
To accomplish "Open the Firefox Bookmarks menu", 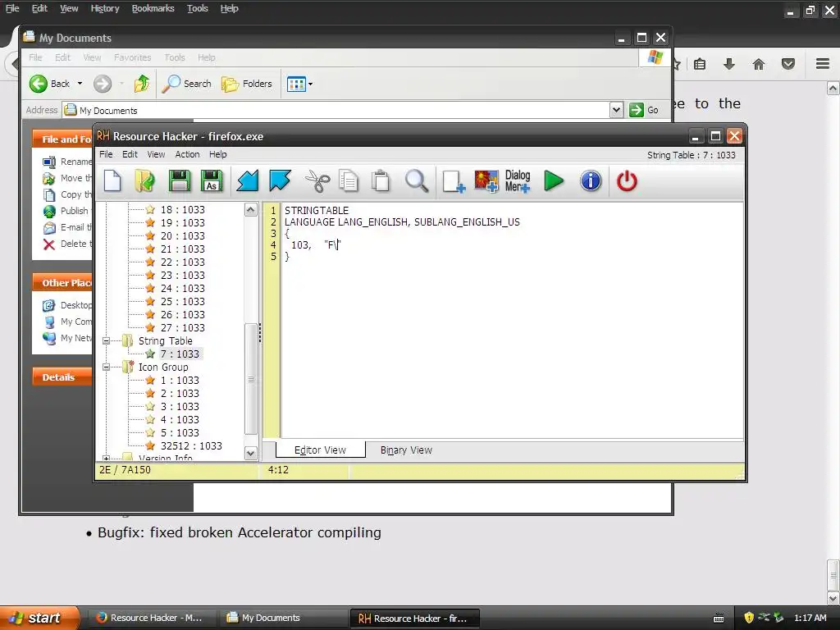I will pyautogui.click(x=153, y=8).
